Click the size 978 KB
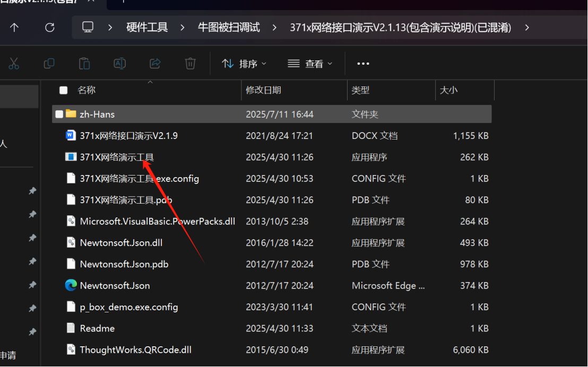This screenshot has width=588, height=367. click(x=474, y=264)
